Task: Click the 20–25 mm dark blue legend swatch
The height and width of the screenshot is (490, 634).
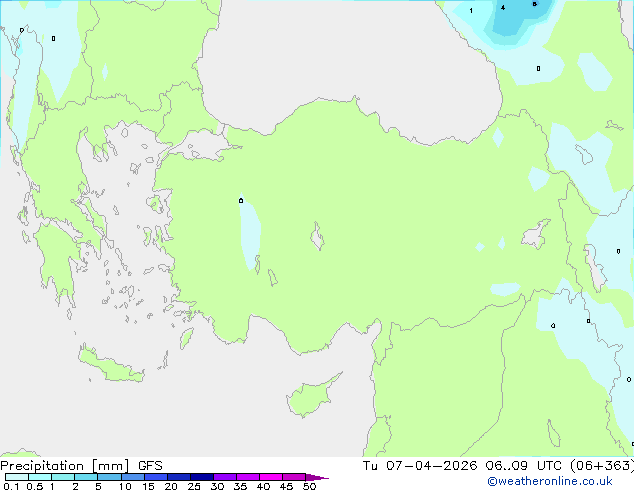Action: click(179, 477)
